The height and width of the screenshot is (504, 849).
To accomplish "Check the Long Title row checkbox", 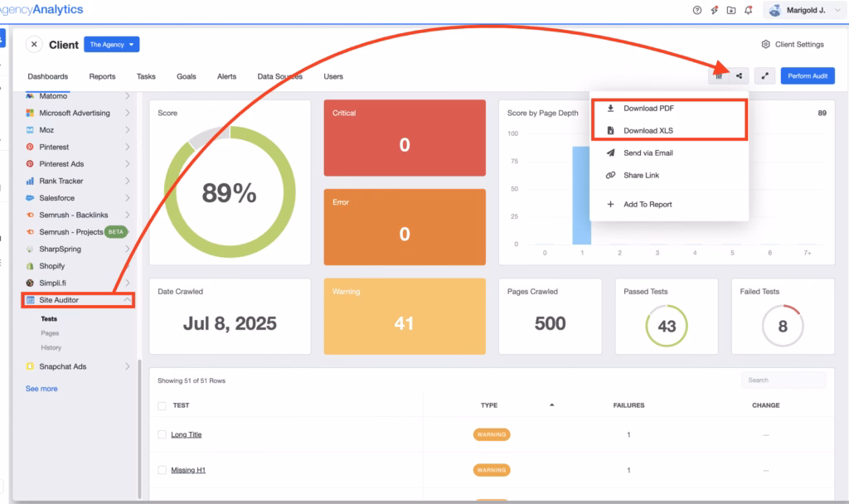I will tap(163, 434).
